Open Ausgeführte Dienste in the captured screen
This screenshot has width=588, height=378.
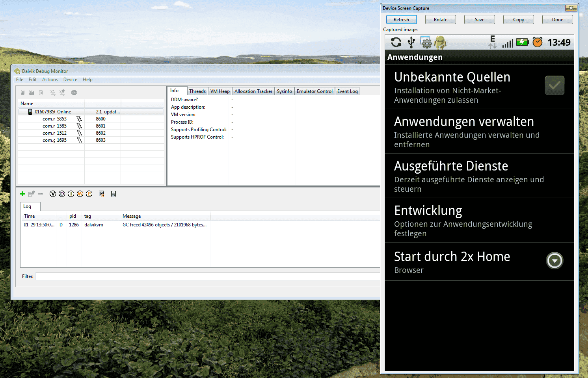[x=480, y=176]
